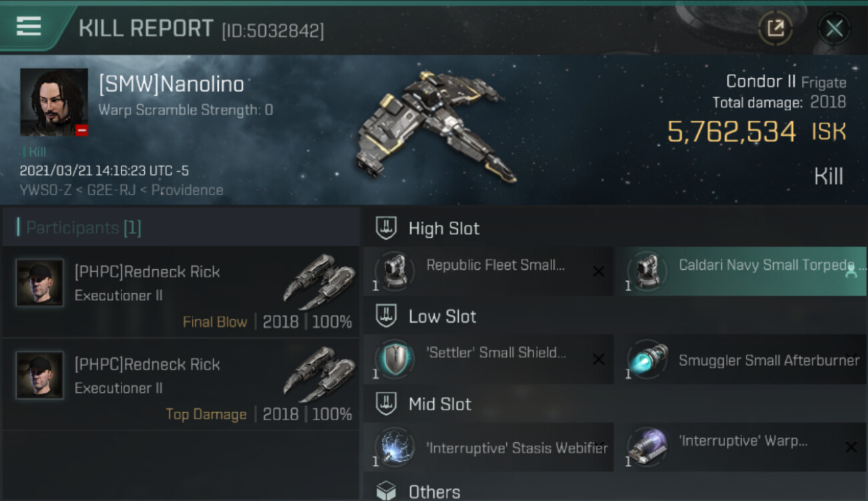Screen dimensions: 868x501
Task: Open Top Damage participant Redneck Rick entry
Action: 181,385
